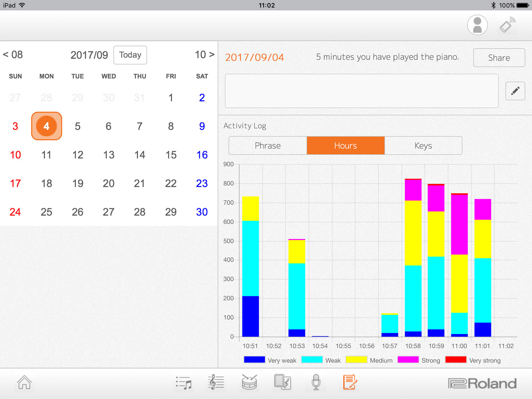Tap the 11:00 bar in the chart

tap(459, 265)
